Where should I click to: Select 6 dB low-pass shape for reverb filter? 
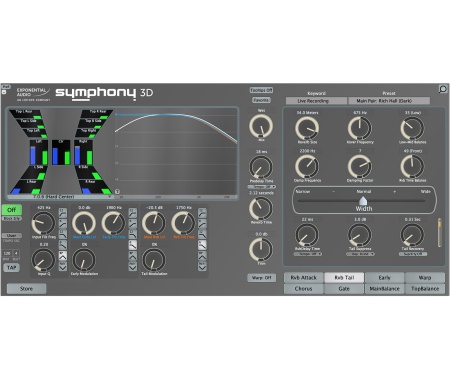pos(202,245)
